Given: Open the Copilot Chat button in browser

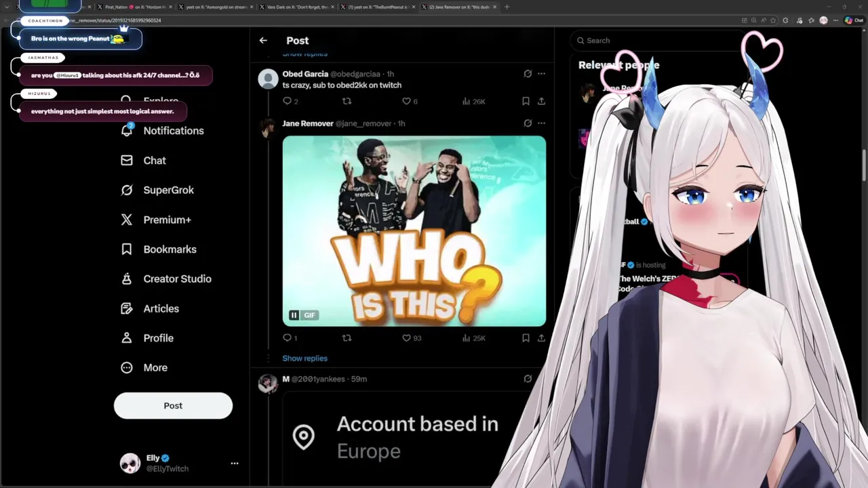Looking at the screenshot, I should click(x=853, y=20).
